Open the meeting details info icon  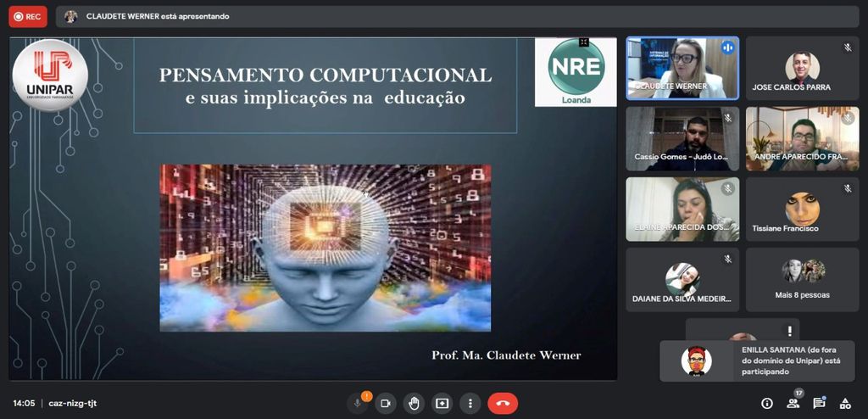pos(767,404)
